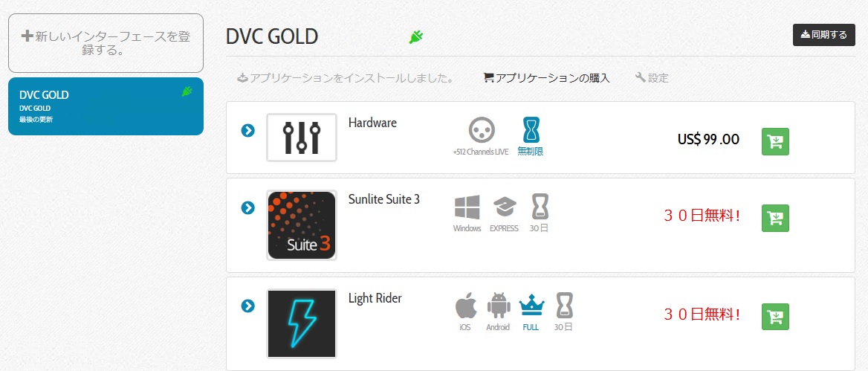The width and height of the screenshot is (868, 371).
Task: Add Hardware to cart with green button
Action: tap(776, 142)
